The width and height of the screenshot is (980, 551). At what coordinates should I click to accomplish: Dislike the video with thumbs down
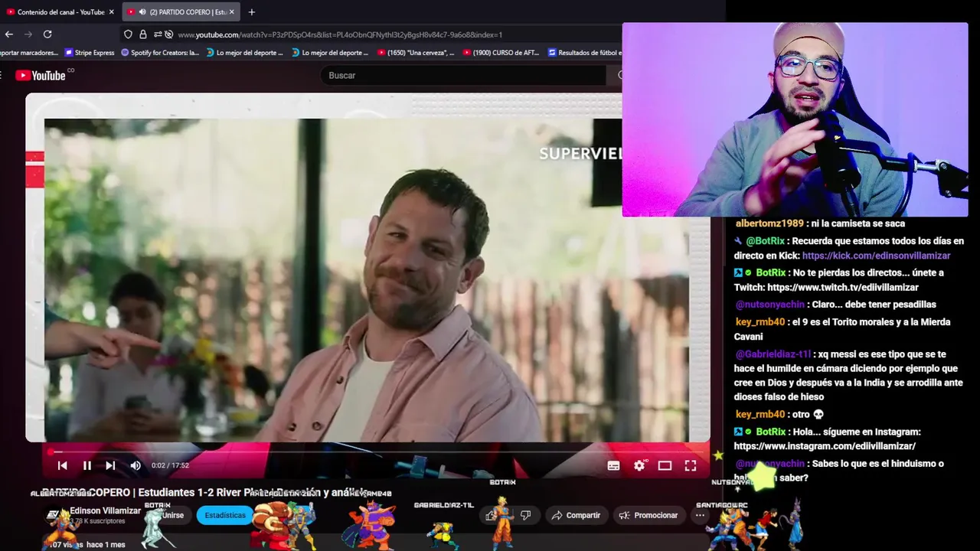coord(525,515)
